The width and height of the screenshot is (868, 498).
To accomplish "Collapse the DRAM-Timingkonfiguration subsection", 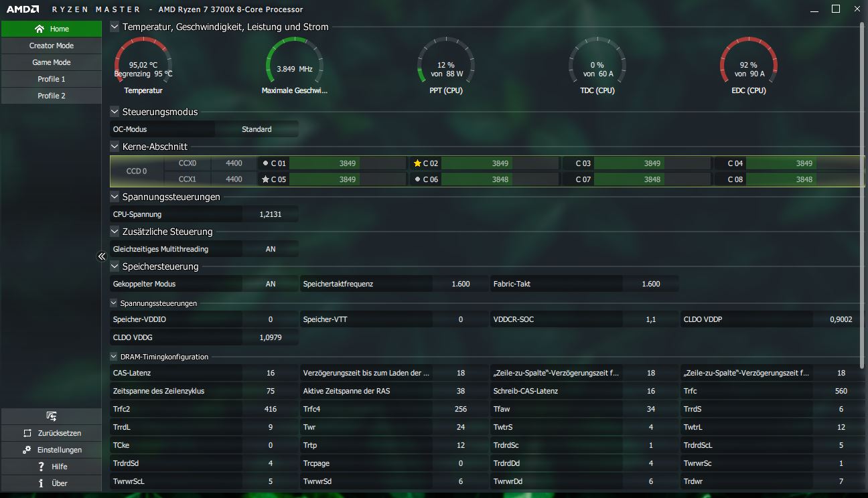I will point(115,357).
